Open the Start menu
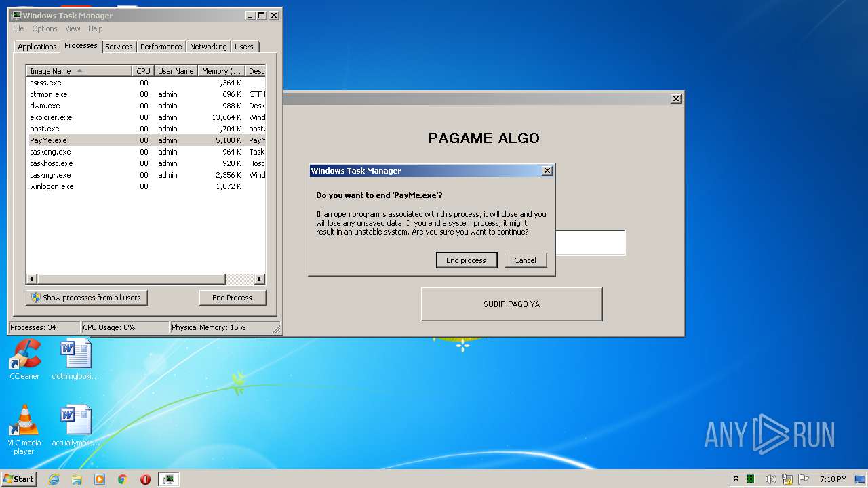The height and width of the screenshot is (488, 868). coord(18,479)
